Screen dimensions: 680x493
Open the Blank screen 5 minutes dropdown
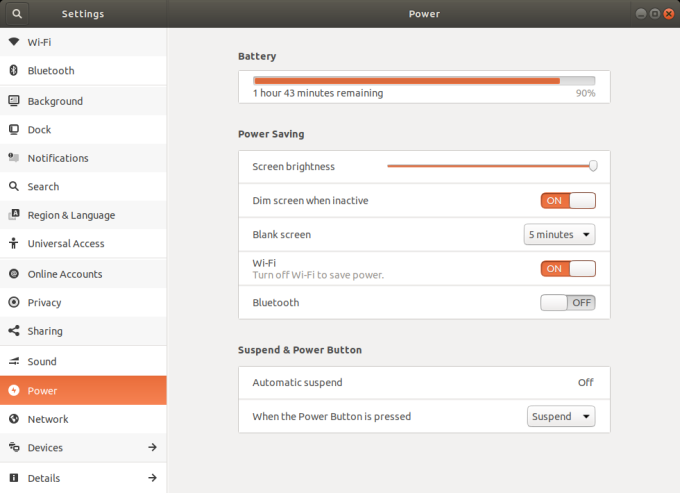coord(559,235)
